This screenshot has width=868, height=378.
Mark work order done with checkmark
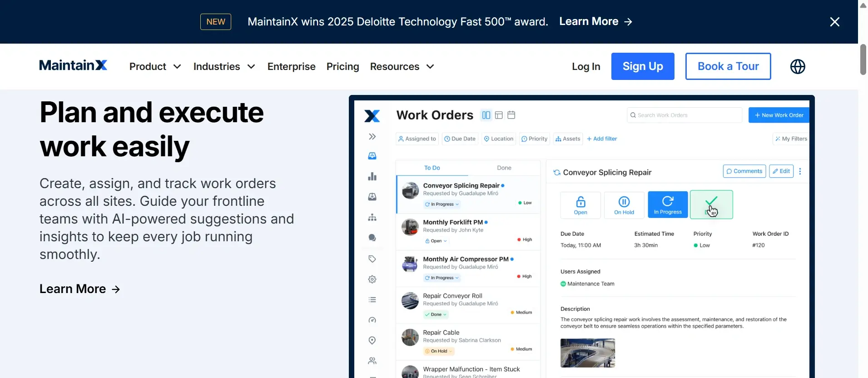711,205
